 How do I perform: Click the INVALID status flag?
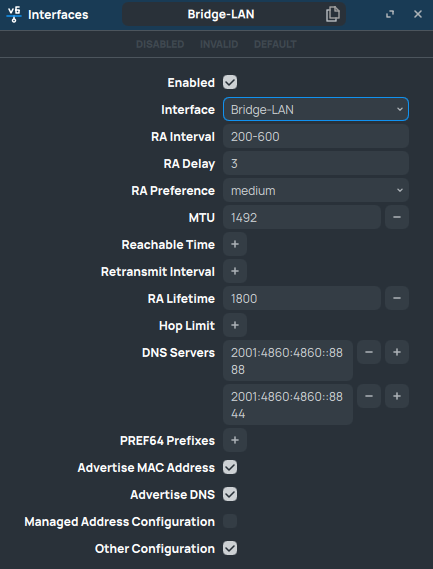click(219, 44)
